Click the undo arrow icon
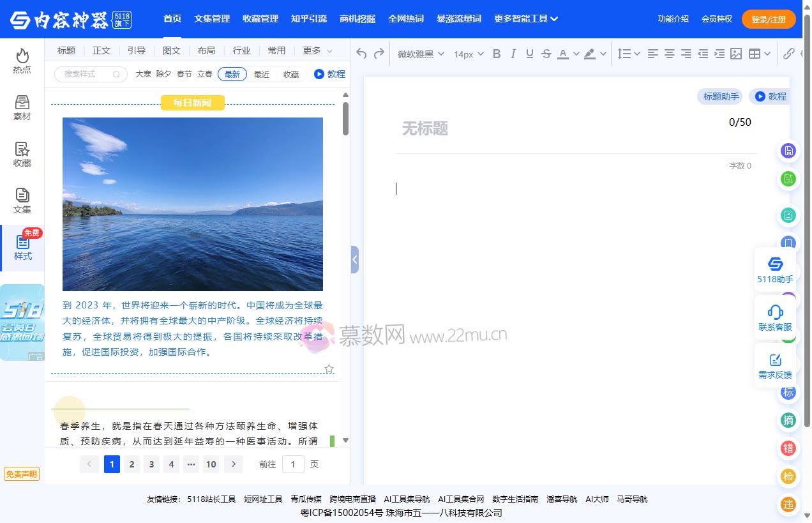The height and width of the screenshot is (523, 812). pyautogui.click(x=362, y=54)
